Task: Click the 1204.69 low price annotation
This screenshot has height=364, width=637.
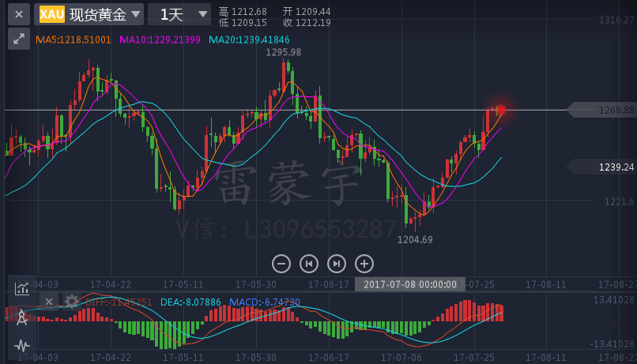Action: click(415, 240)
